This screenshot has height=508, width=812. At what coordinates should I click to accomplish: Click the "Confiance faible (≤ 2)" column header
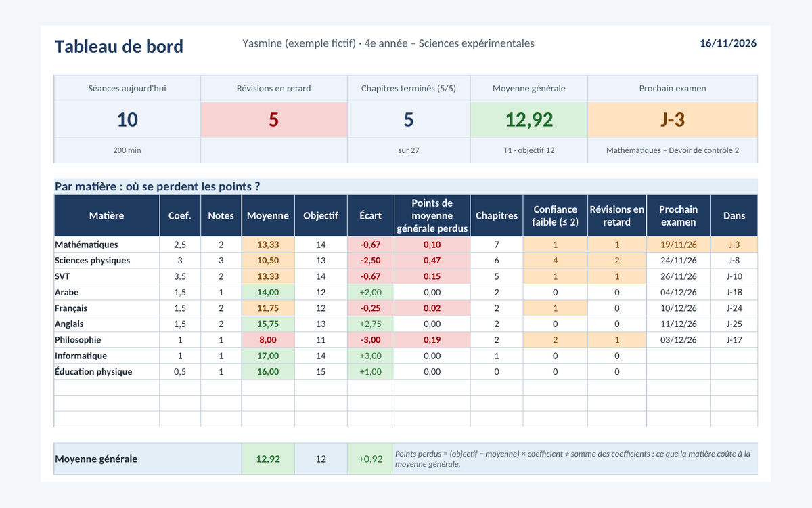pyautogui.click(x=556, y=215)
